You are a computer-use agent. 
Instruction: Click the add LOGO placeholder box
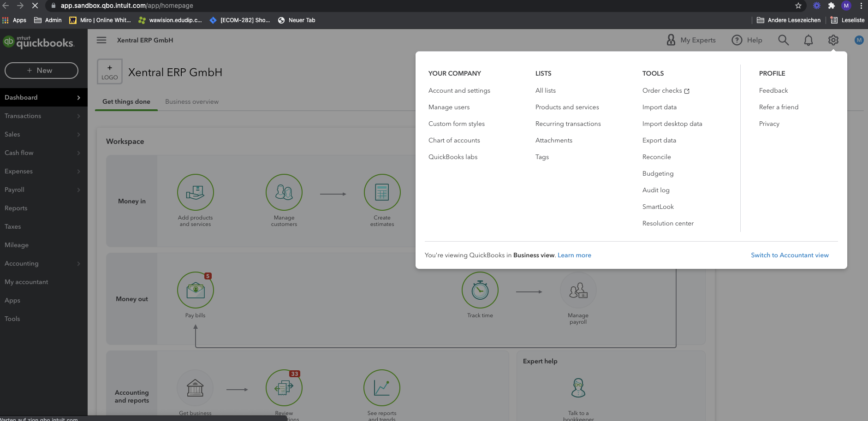tap(110, 71)
